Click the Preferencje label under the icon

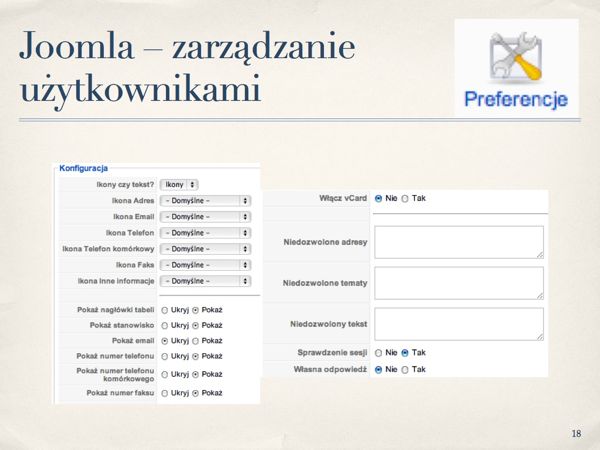click(x=515, y=100)
